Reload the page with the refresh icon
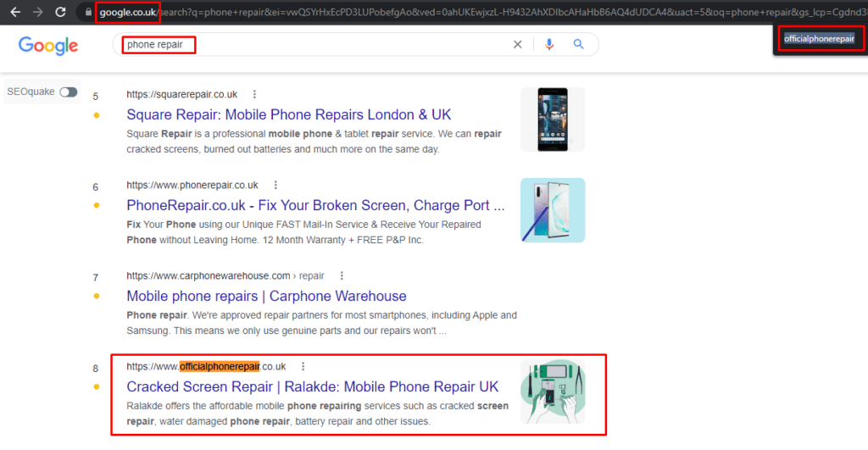Viewport: 868px width, 450px height. pyautogui.click(x=60, y=12)
